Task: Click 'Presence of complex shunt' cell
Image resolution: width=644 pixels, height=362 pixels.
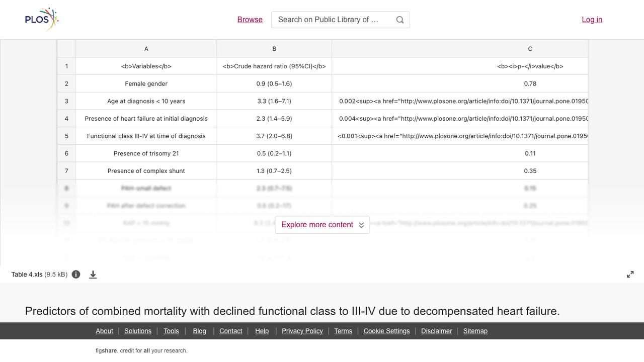Action: 146,171
